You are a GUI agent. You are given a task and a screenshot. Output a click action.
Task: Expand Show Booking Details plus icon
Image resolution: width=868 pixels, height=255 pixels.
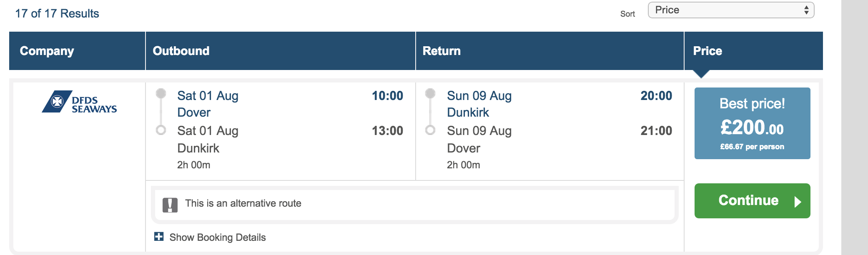[x=159, y=237]
